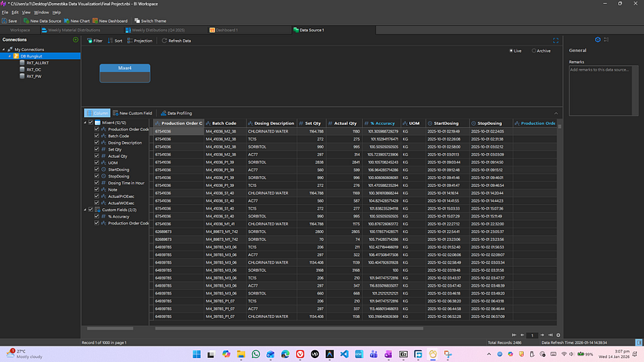This screenshot has height=362, width=644.
Task: Click the StartDosing clock type icon in tree
Action: [x=104, y=170]
